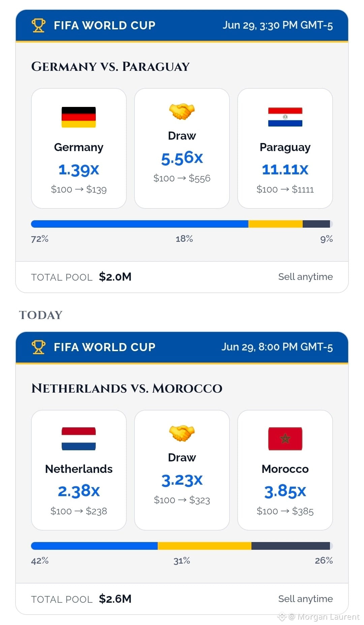The image size is (364, 625).
Task: Select the Draw 3.23x outcome card
Action: pyautogui.click(x=182, y=470)
